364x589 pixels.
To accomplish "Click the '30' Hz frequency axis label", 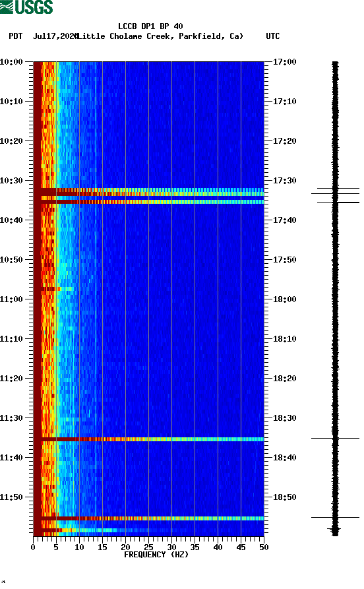I will point(171,547).
